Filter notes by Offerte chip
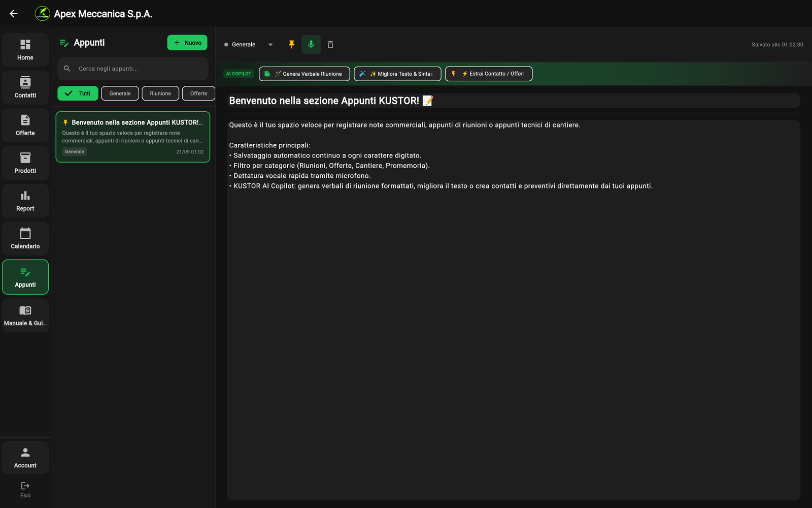Viewport: 812px width, 508px height. [x=198, y=93]
